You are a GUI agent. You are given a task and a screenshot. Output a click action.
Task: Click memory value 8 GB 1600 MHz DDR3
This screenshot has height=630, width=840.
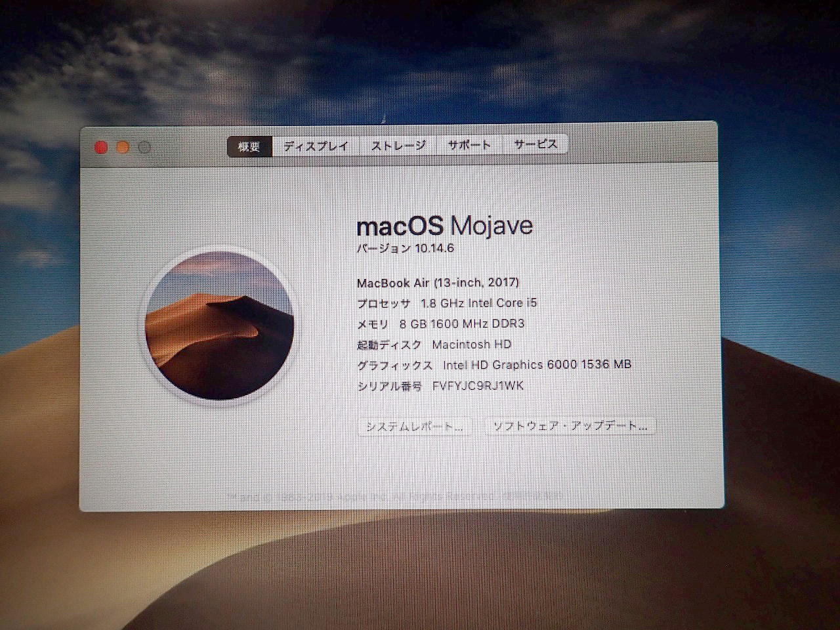[x=461, y=324]
